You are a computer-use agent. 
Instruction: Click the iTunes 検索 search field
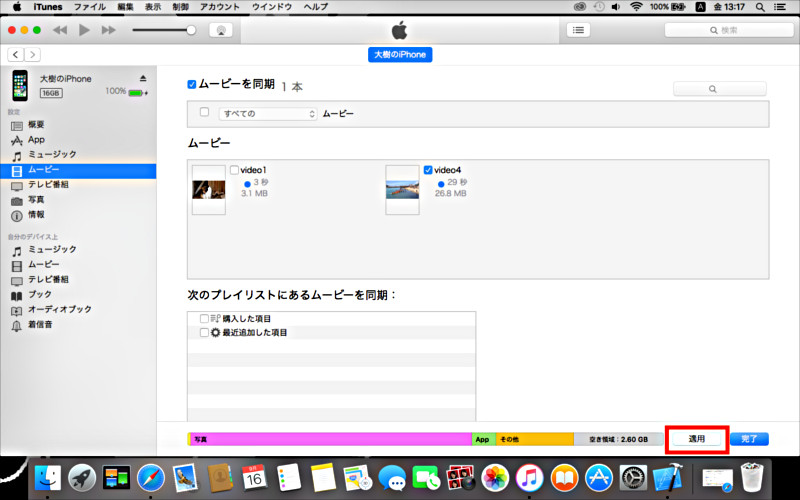click(729, 30)
